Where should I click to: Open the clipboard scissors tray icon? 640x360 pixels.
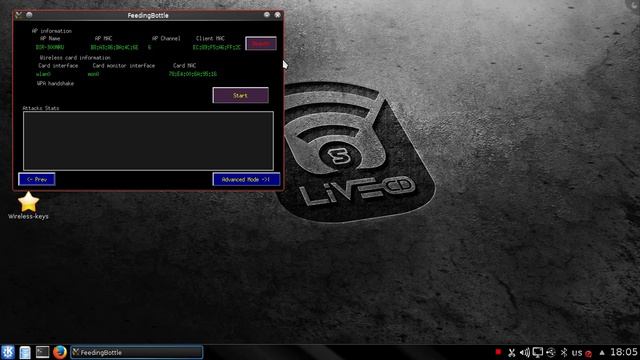pyautogui.click(x=511, y=352)
